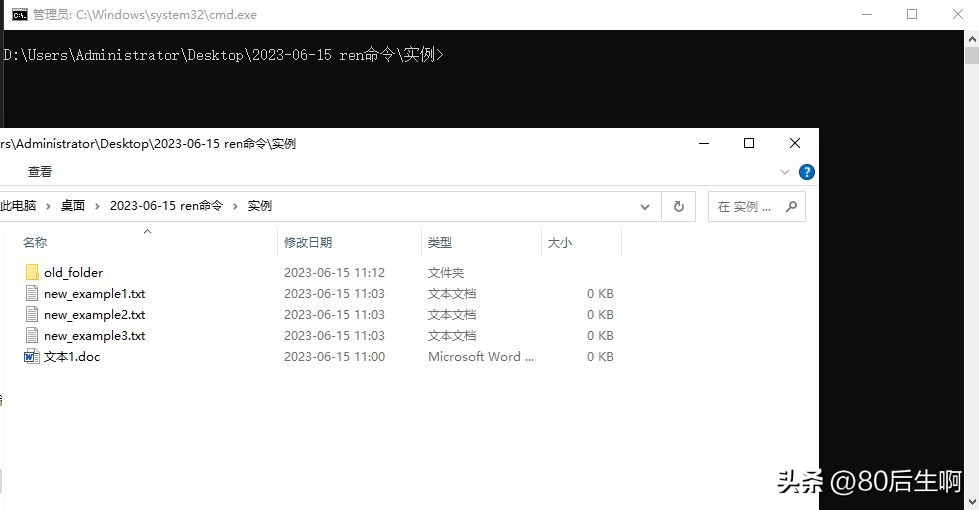Minimize the Explorer window

pyautogui.click(x=704, y=143)
